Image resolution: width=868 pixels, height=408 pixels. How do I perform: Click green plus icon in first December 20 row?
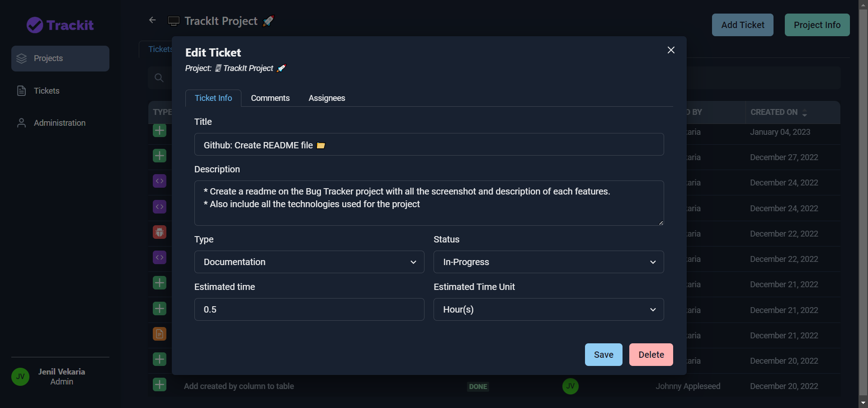(x=160, y=359)
